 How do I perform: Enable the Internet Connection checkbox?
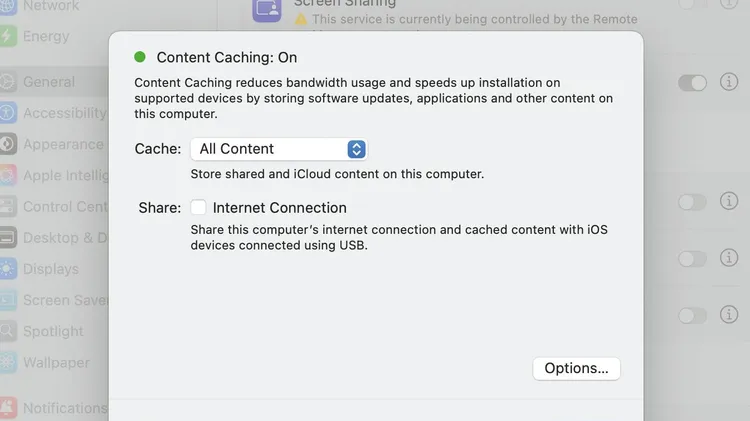(198, 207)
